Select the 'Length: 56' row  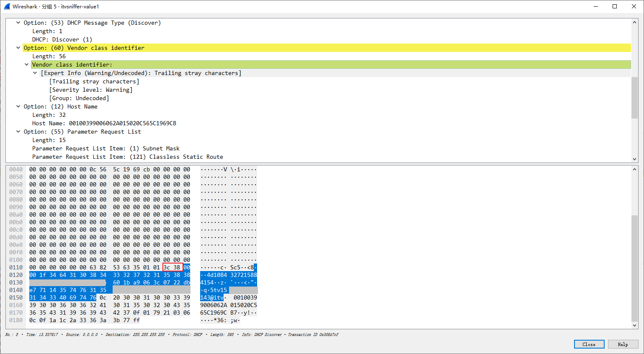(49, 56)
